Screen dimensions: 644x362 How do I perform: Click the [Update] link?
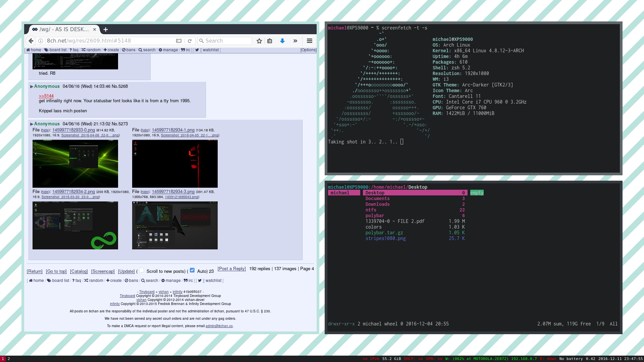pos(126,271)
